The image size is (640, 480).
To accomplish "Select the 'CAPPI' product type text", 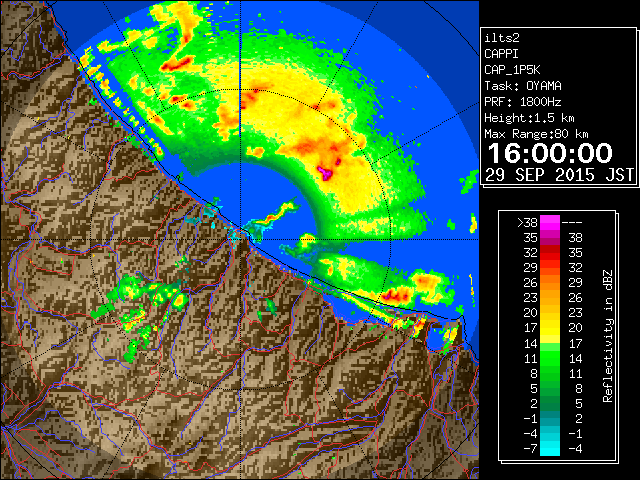I will coord(501,54).
